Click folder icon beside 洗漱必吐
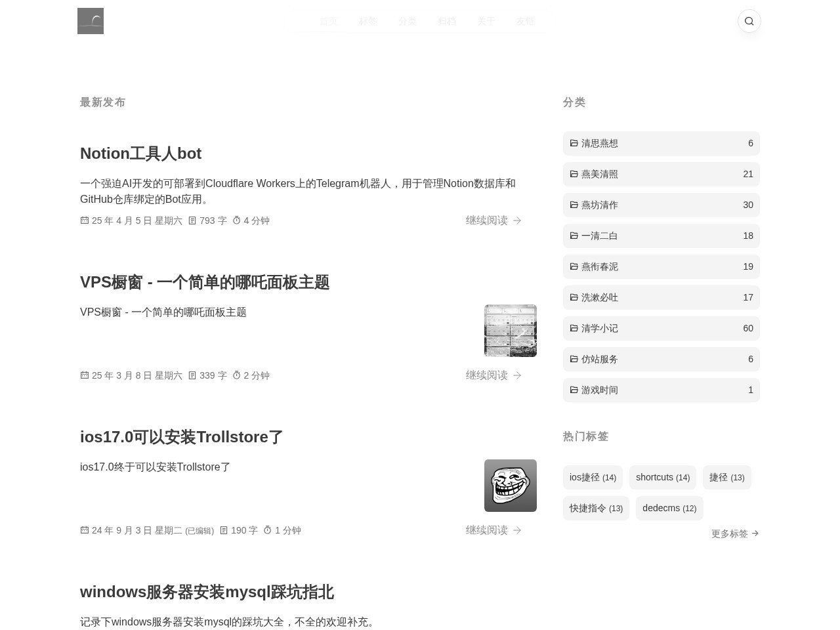 click(x=574, y=297)
